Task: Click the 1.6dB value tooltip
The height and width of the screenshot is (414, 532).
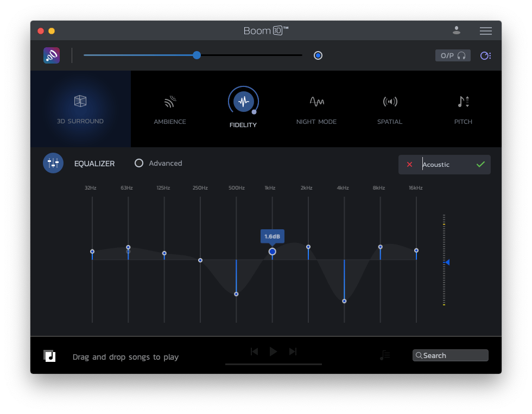Action: pyautogui.click(x=272, y=236)
